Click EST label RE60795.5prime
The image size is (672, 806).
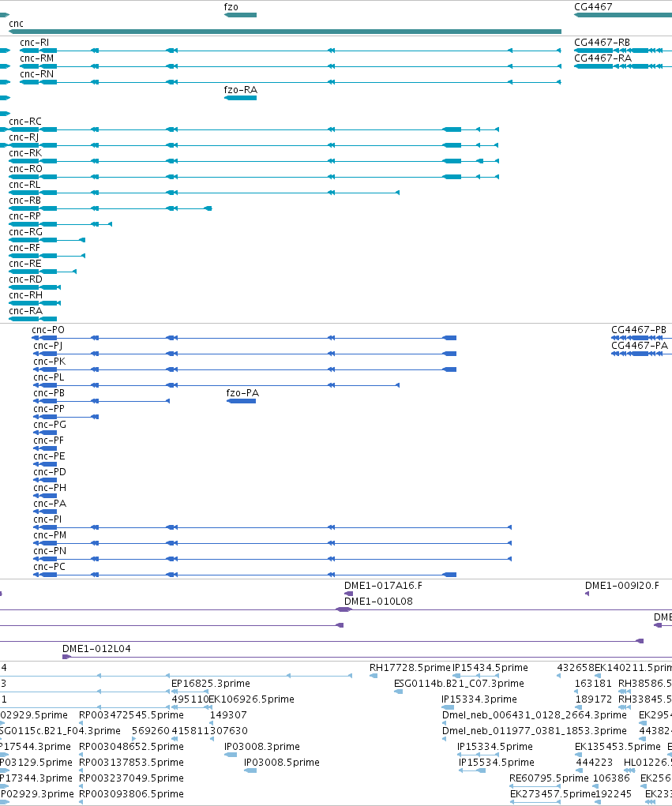[549, 778]
